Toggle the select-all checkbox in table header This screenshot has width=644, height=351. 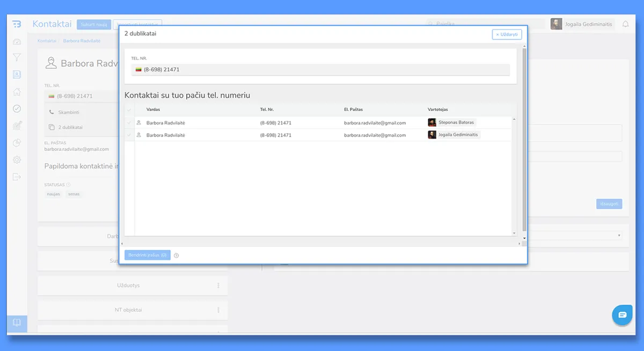click(x=129, y=109)
